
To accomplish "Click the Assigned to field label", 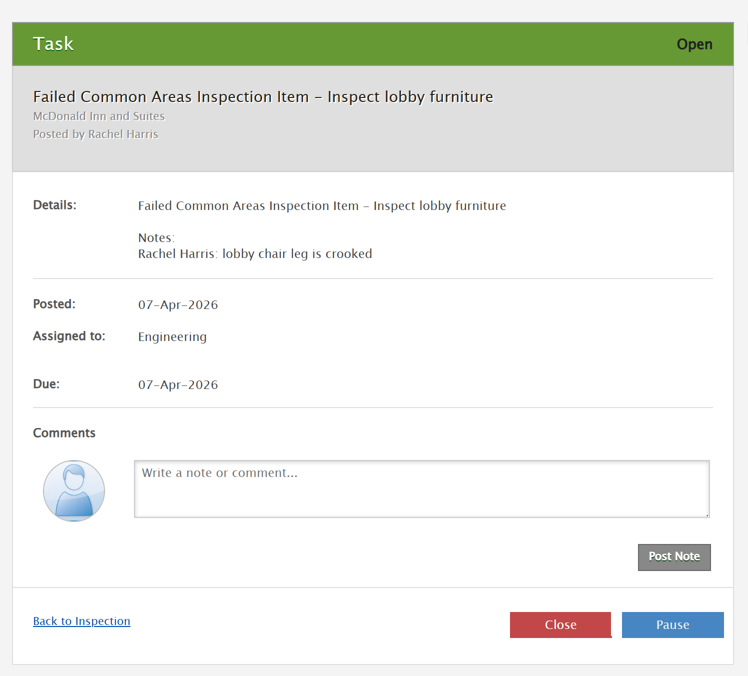I will coord(69,337).
